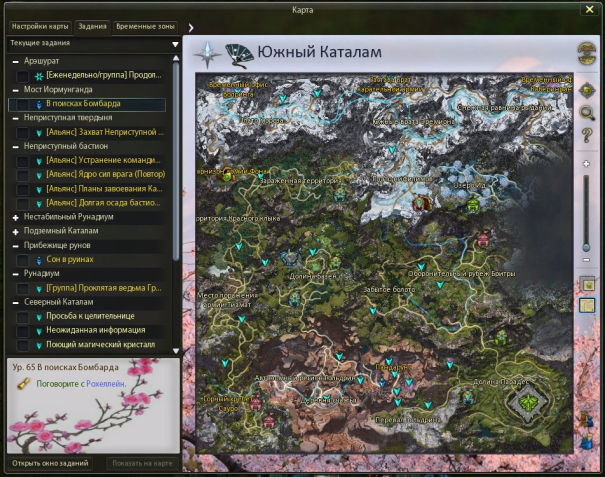This screenshot has height=477, width=605.
Task: Toggle the checkbox for Просьба к целительнице
Action: point(22,316)
